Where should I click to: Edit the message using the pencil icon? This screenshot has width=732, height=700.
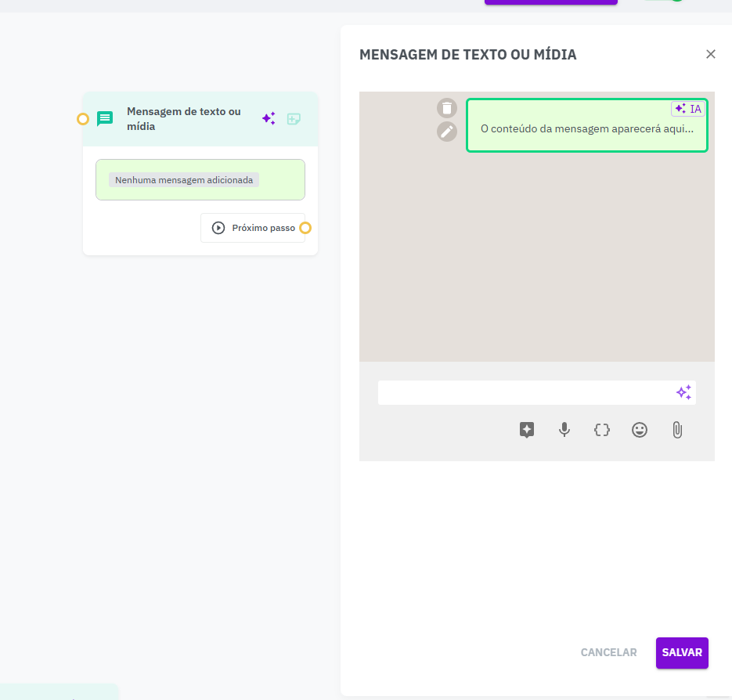tap(446, 132)
